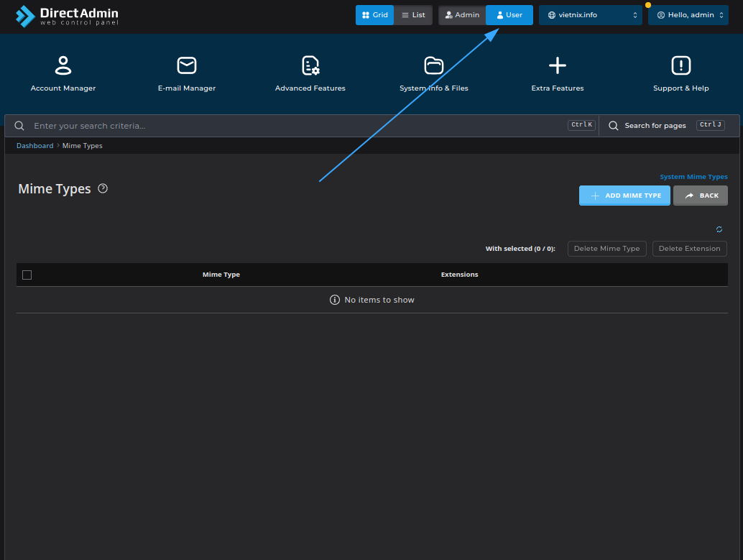Open the E-mail Manager envelope icon
Screen dimensions: 743x560
click(187, 66)
